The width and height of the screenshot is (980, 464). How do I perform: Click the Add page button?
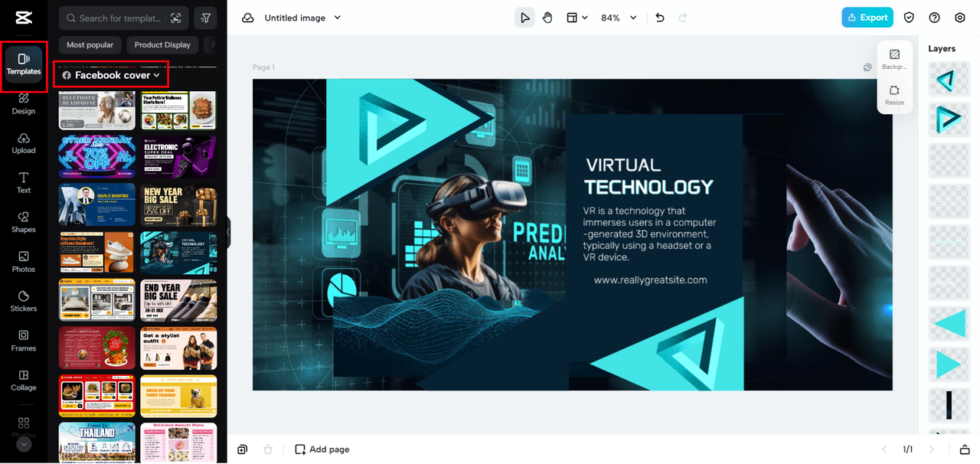point(322,449)
